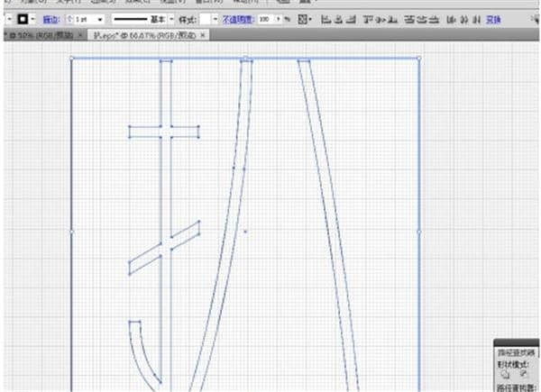The image size is (541, 392).
Task: Click the opacity value field
Action: pos(265,19)
